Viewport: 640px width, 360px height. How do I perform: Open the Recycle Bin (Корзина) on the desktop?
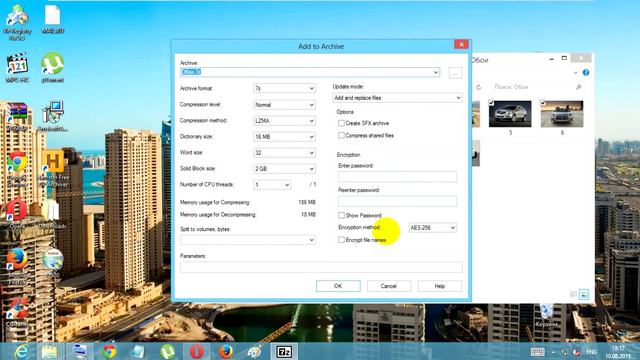547,315
